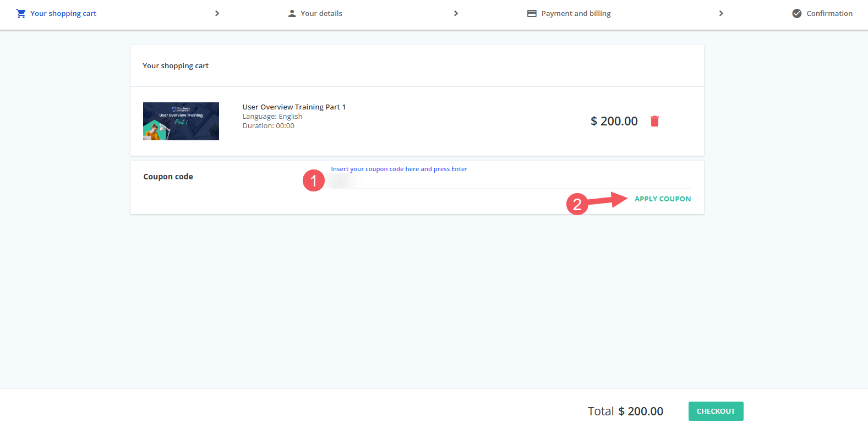Go to the 'Payment and billing' step
The height and width of the screenshot is (428, 868).
[576, 13]
